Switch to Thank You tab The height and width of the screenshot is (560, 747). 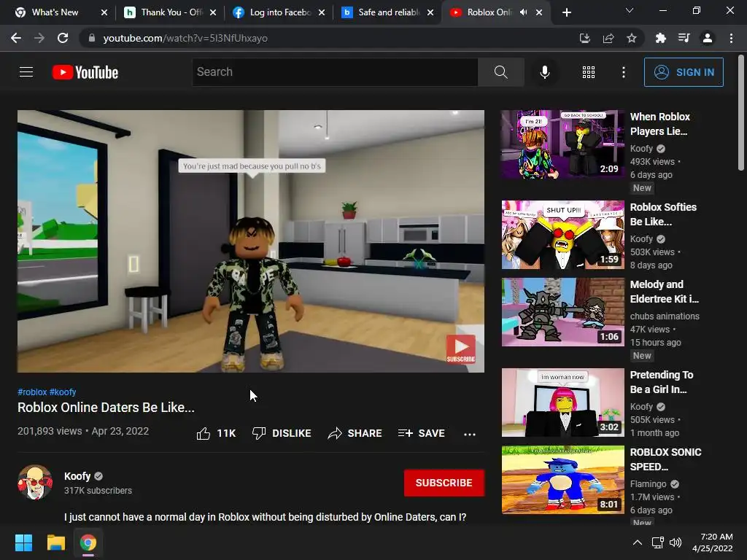pos(164,12)
